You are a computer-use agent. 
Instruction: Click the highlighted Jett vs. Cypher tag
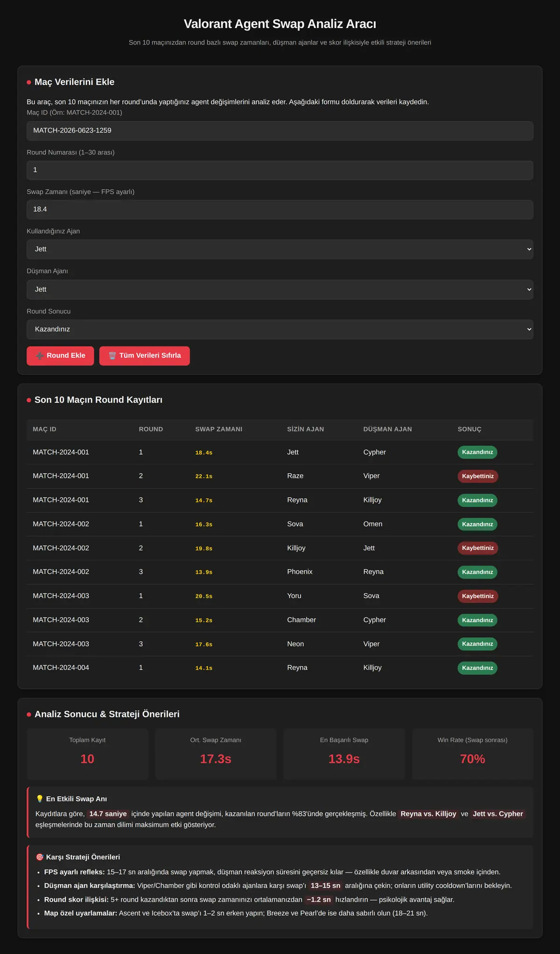[x=498, y=814]
